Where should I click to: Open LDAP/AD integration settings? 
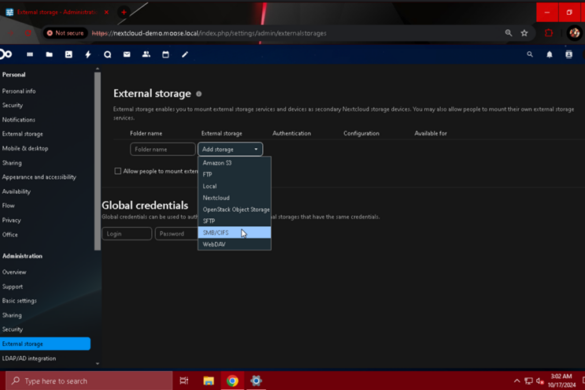[29, 359]
